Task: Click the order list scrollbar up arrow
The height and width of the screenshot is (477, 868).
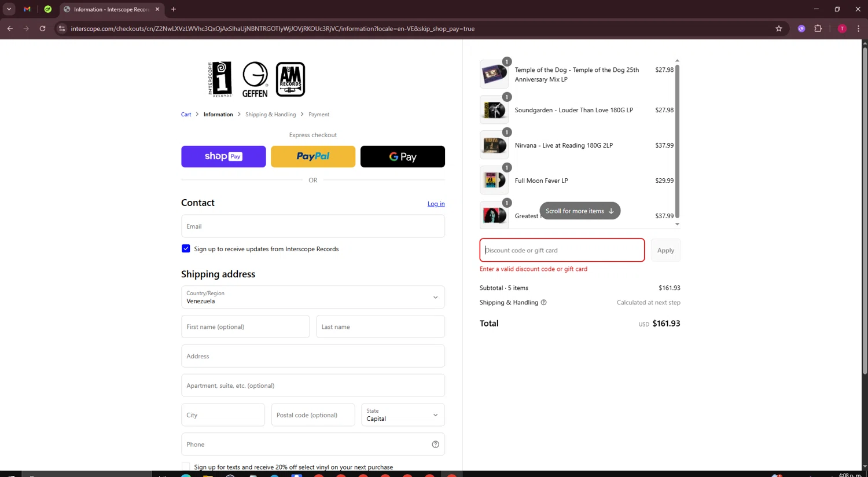Action: 677,61
